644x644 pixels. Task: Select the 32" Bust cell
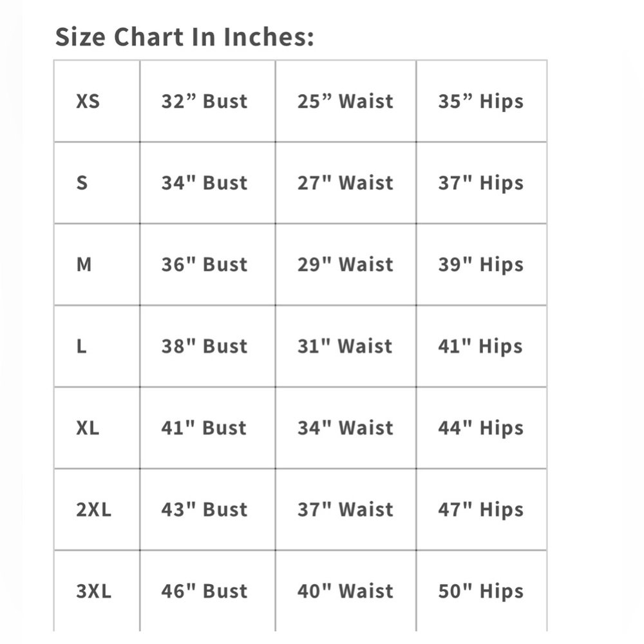[208, 101]
